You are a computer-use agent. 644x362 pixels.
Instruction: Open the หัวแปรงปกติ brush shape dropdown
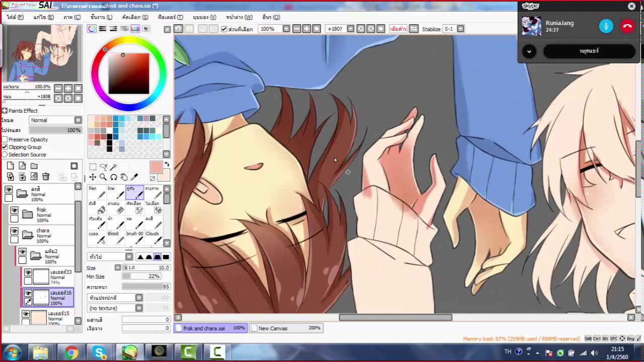point(115,298)
